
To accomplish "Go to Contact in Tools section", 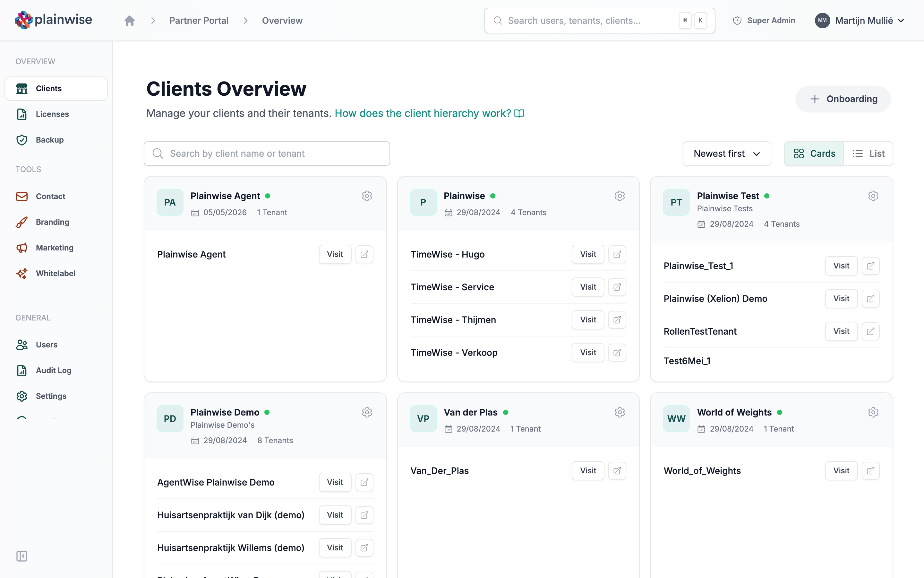I will pyautogui.click(x=56, y=196).
